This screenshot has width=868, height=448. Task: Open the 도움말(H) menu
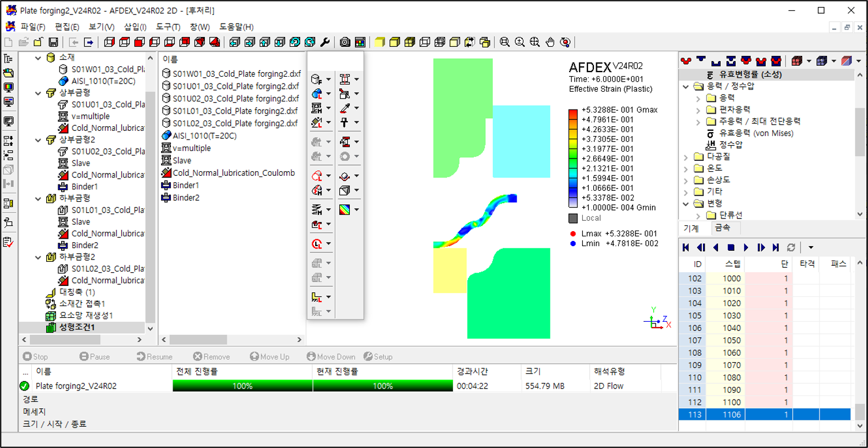point(237,27)
